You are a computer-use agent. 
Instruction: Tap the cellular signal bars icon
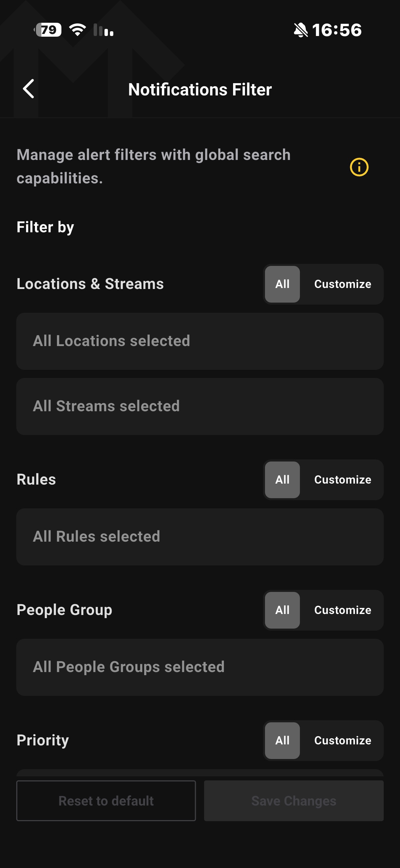pyautogui.click(x=103, y=30)
